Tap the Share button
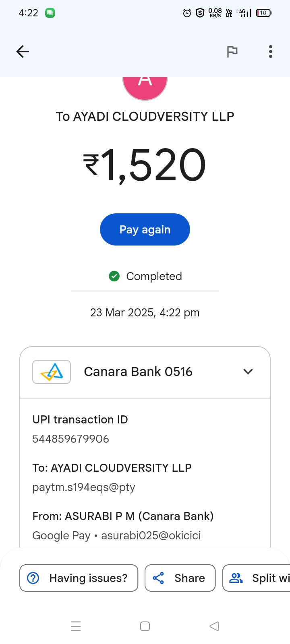The height and width of the screenshot is (644, 290). 180,578
